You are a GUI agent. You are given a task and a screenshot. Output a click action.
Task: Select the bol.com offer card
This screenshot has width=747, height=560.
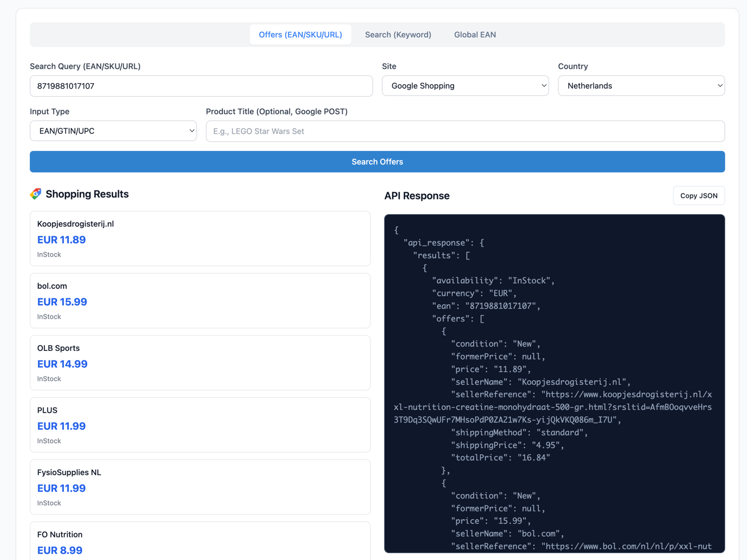coord(200,301)
